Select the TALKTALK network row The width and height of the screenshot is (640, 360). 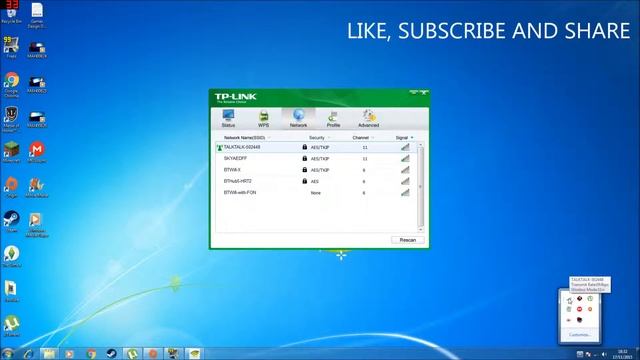pyautogui.click(x=316, y=147)
